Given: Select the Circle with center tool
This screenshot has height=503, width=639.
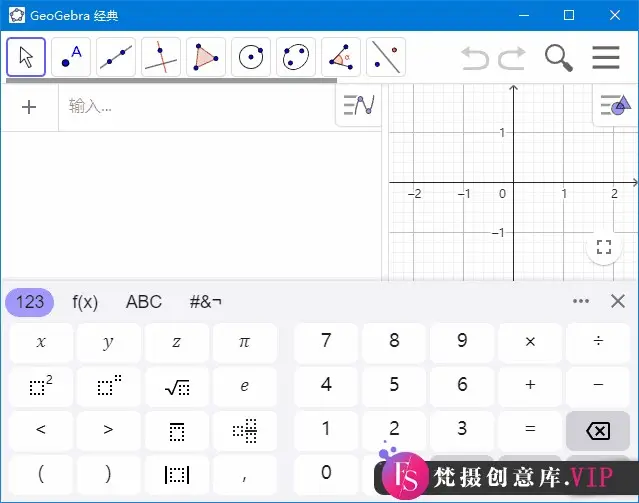Looking at the screenshot, I should [251, 57].
